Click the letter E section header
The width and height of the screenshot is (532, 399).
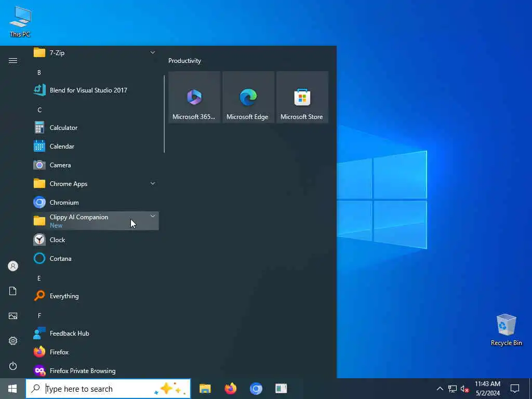39,278
